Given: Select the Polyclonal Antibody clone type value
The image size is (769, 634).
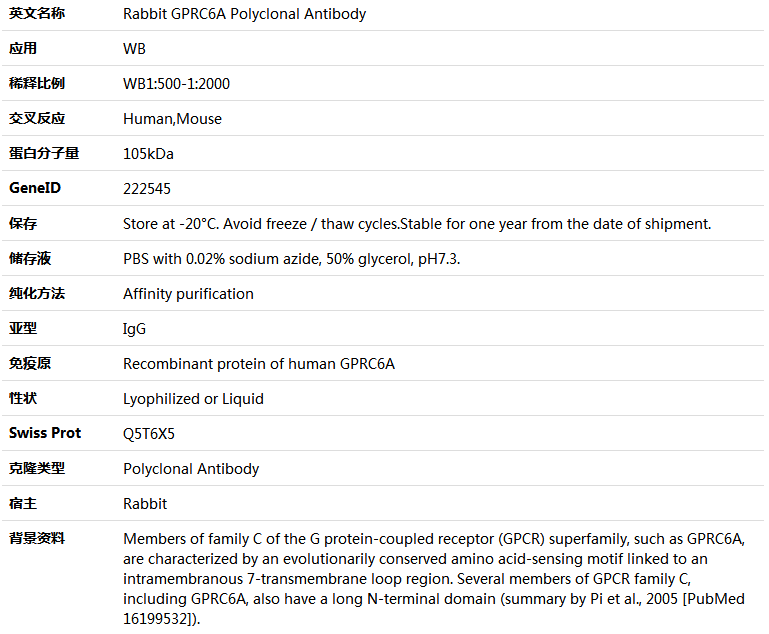Looking at the screenshot, I should 191,469.
